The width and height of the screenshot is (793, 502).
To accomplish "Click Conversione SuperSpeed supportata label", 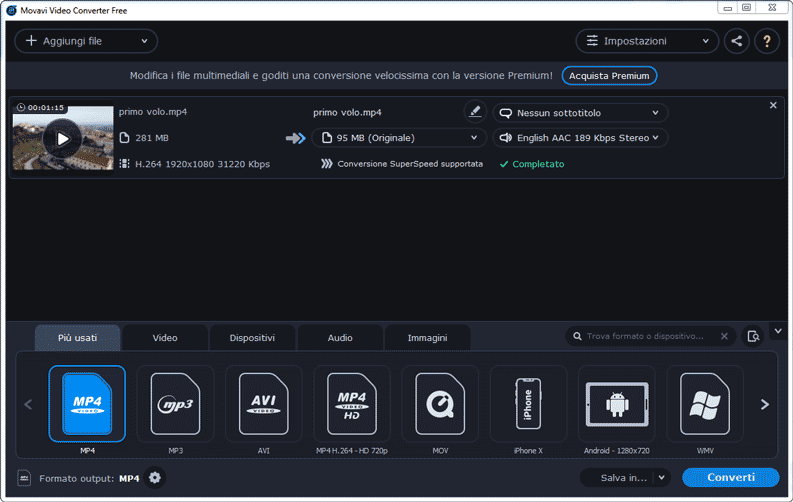I will [410, 164].
